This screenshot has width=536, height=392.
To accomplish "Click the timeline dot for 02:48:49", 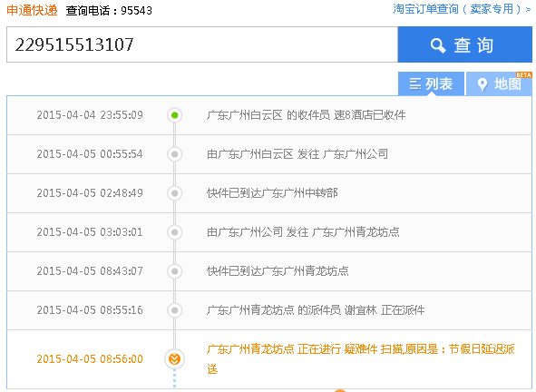I will 175,193.
